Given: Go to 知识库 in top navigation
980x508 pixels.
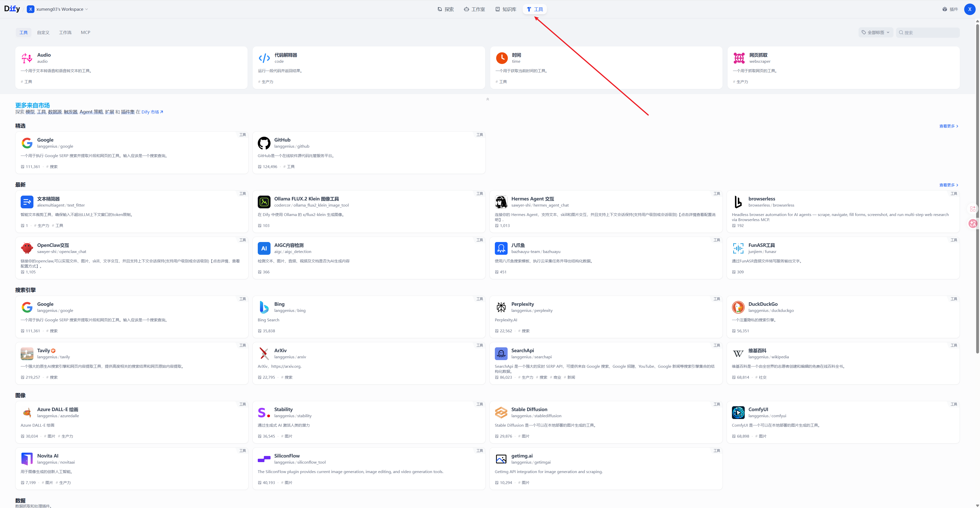Looking at the screenshot, I should click(x=506, y=9).
